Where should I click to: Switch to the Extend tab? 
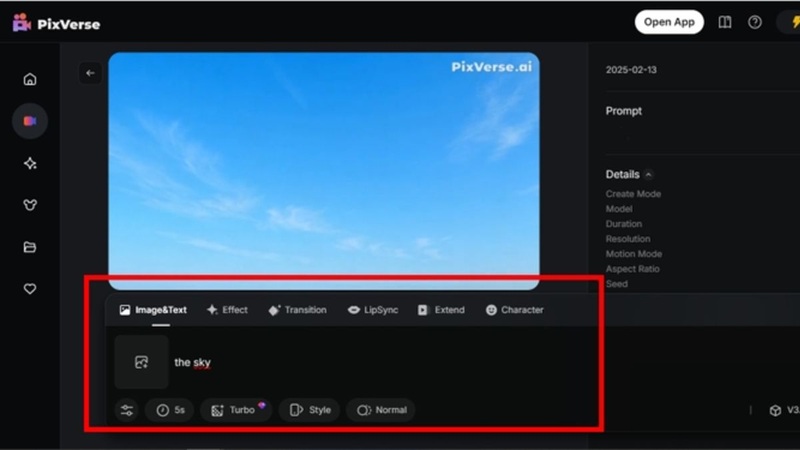[441, 310]
